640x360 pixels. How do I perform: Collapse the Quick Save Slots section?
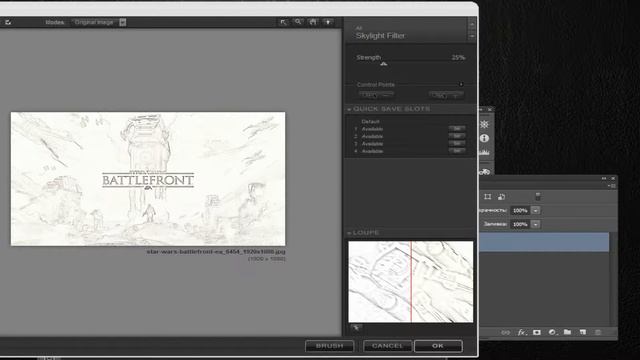[x=349, y=109]
